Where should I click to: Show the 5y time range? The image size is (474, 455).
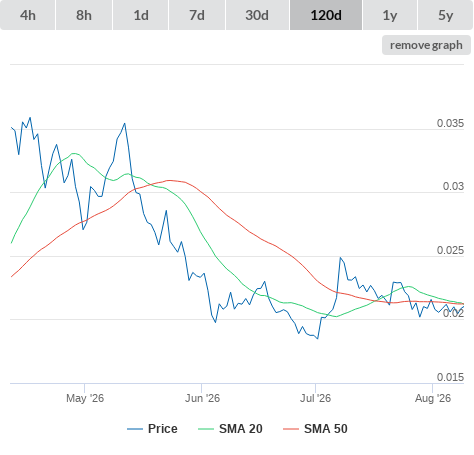445,15
